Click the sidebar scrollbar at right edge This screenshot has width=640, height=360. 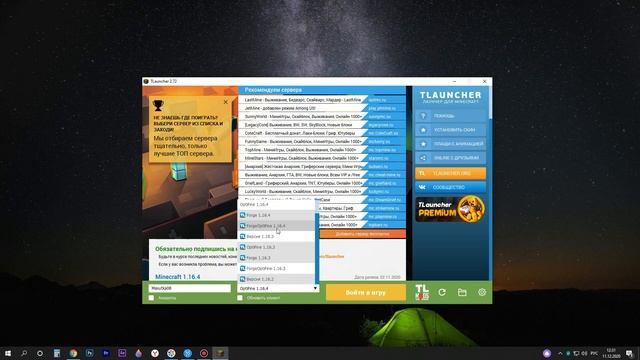[x=490, y=103]
